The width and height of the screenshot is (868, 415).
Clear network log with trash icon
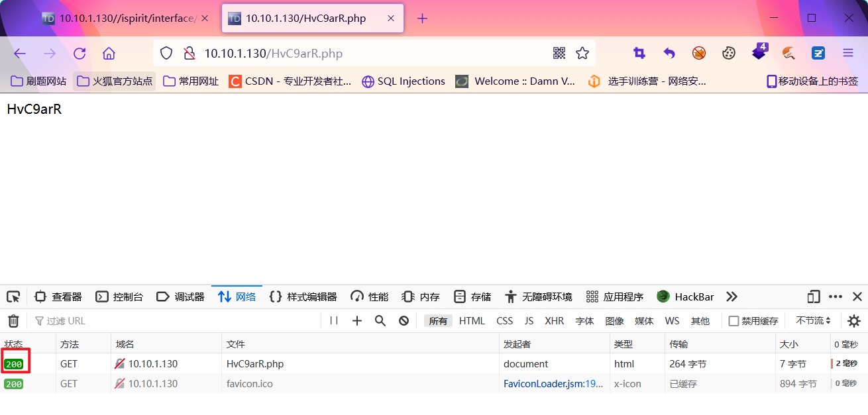tap(13, 321)
